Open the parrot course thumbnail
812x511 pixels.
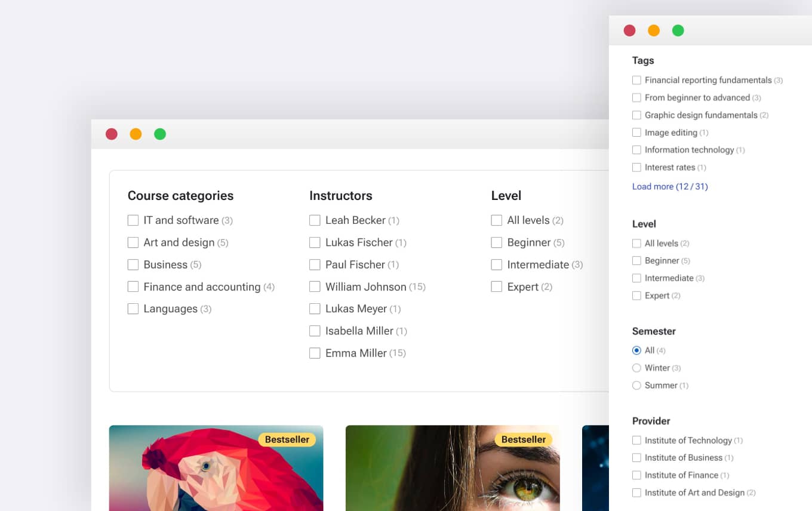(216, 468)
